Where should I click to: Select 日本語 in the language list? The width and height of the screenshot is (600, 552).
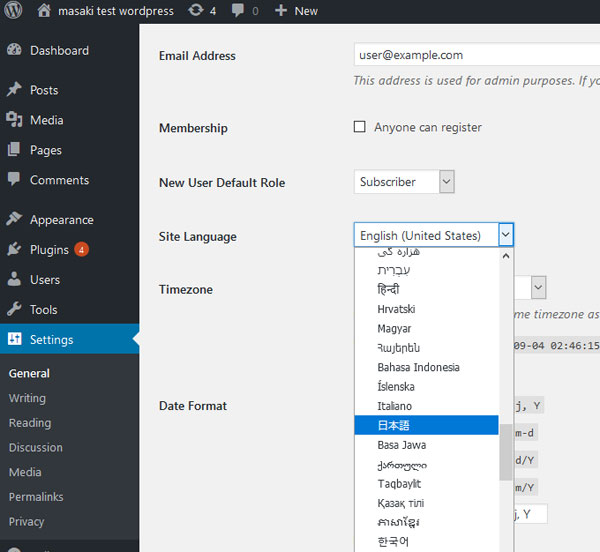coord(426,425)
